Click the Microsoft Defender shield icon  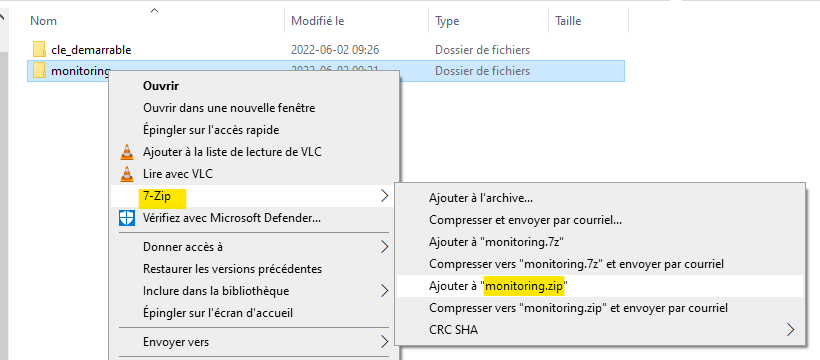(x=127, y=218)
